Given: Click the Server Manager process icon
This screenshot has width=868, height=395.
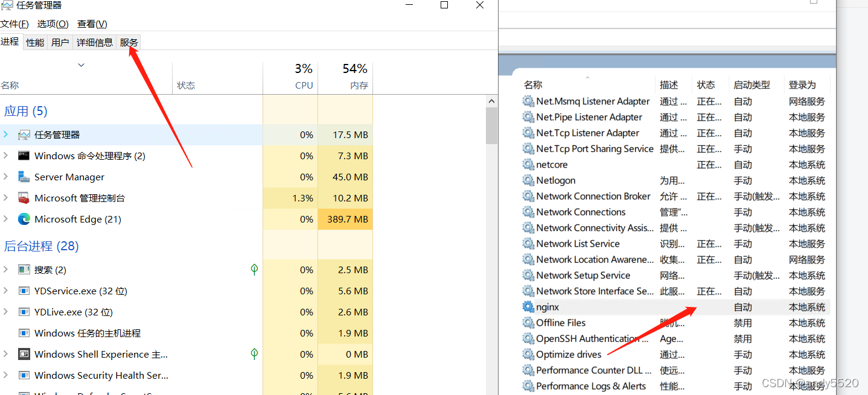Looking at the screenshot, I should click(x=24, y=177).
